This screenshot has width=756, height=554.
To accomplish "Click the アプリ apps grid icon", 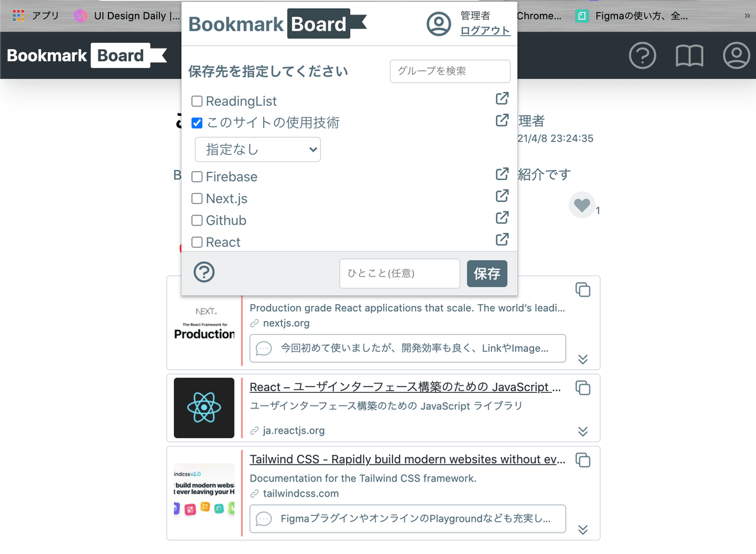I will pos(19,16).
